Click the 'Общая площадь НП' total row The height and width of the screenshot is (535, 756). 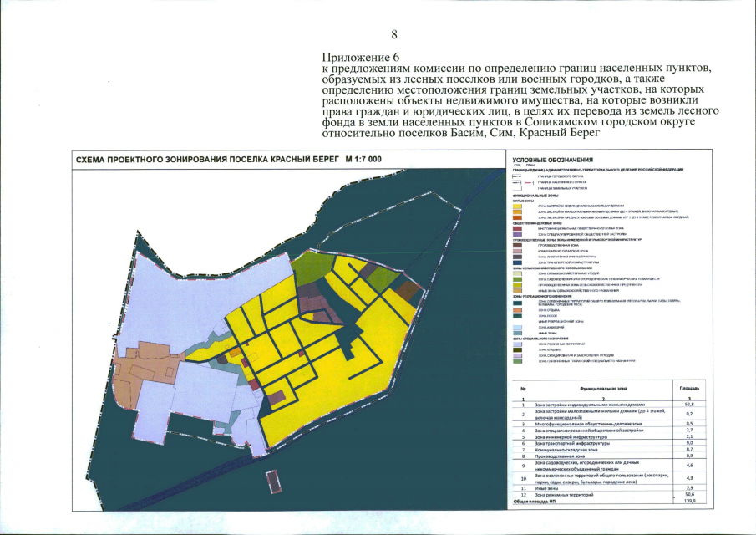[x=610, y=502]
